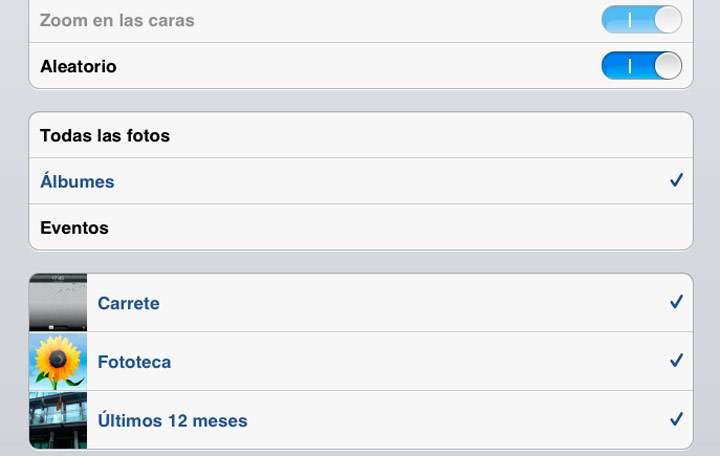The width and height of the screenshot is (720, 456).
Task: Tap the Carrete album thumbnail
Action: coord(59,302)
